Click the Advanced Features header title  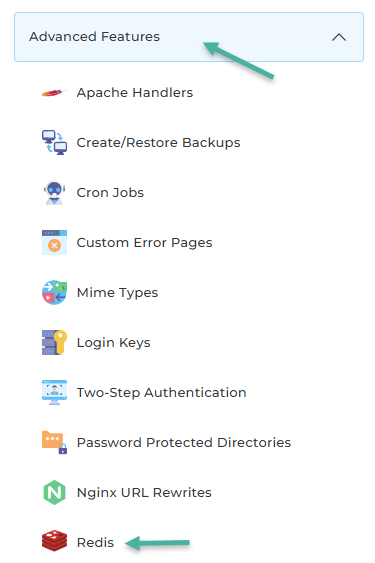tap(94, 37)
